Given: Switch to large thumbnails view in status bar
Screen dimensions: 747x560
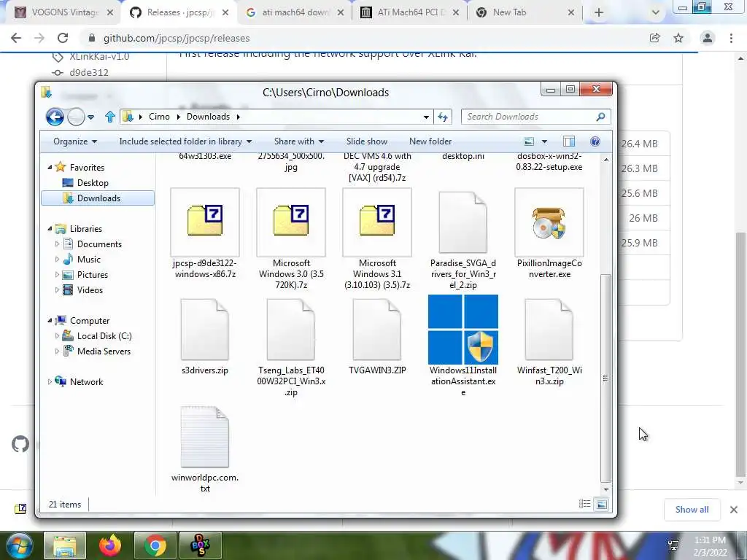Looking at the screenshot, I should pyautogui.click(x=602, y=504).
